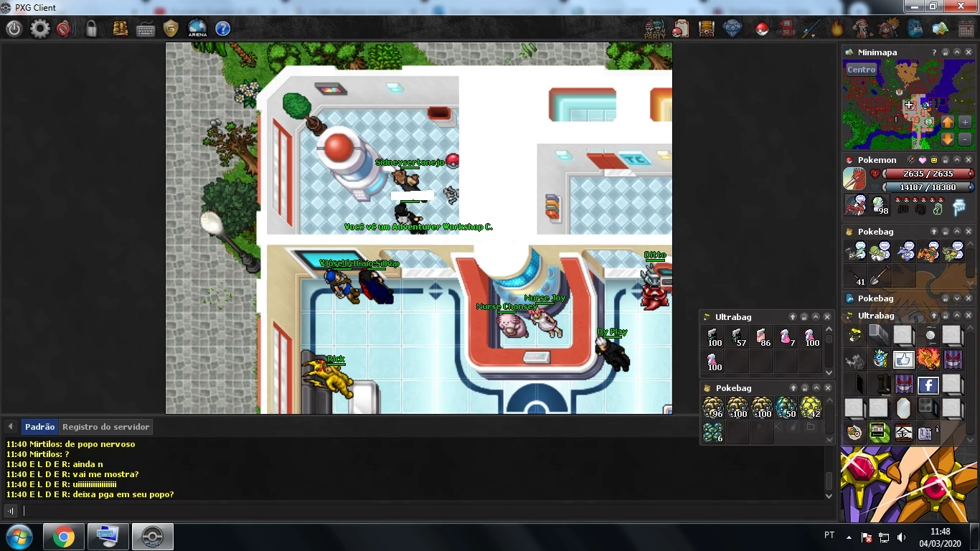Open the Party icon
Image resolution: width=980 pixels, height=551 pixels.
pyautogui.click(x=654, y=29)
